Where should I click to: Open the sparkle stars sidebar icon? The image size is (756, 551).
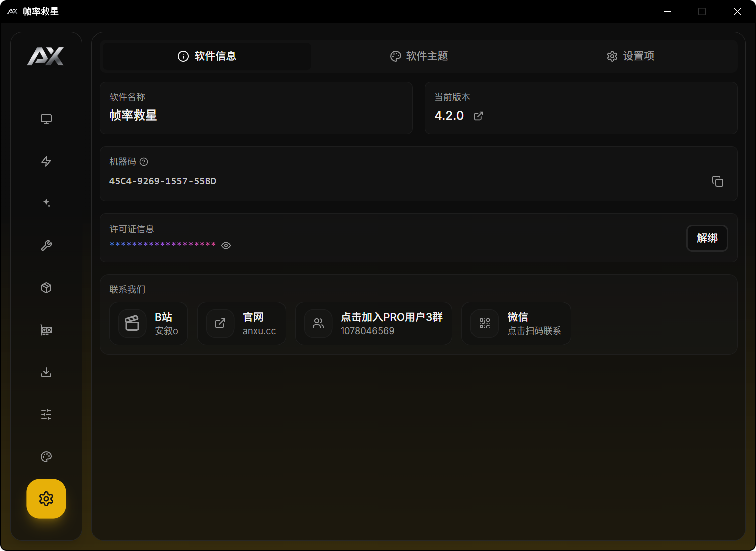pos(46,203)
